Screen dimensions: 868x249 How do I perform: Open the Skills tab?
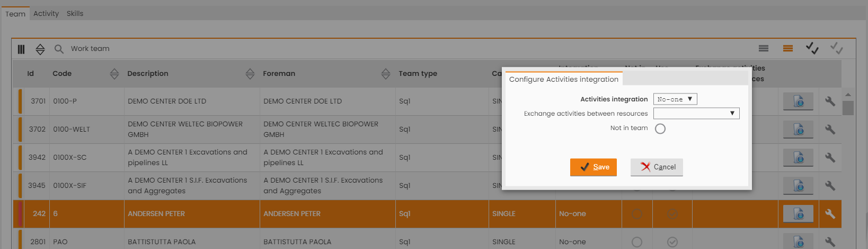[x=75, y=13]
